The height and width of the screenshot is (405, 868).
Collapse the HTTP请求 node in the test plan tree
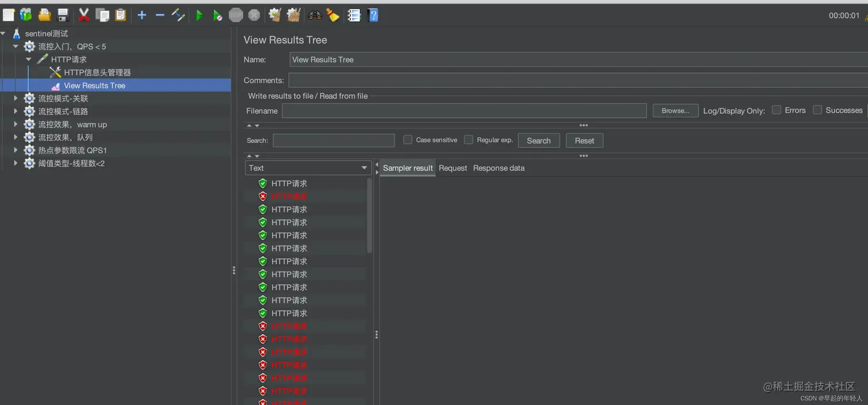[29, 59]
